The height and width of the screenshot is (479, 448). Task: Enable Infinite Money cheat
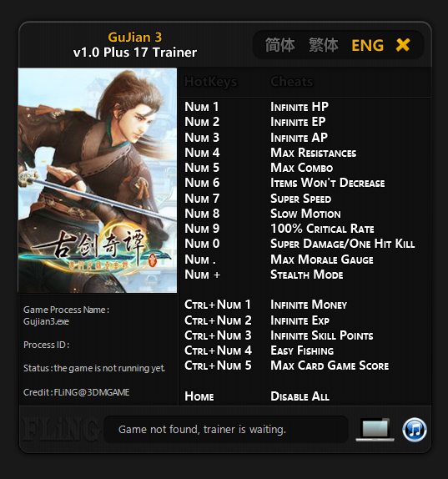[309, 305]
